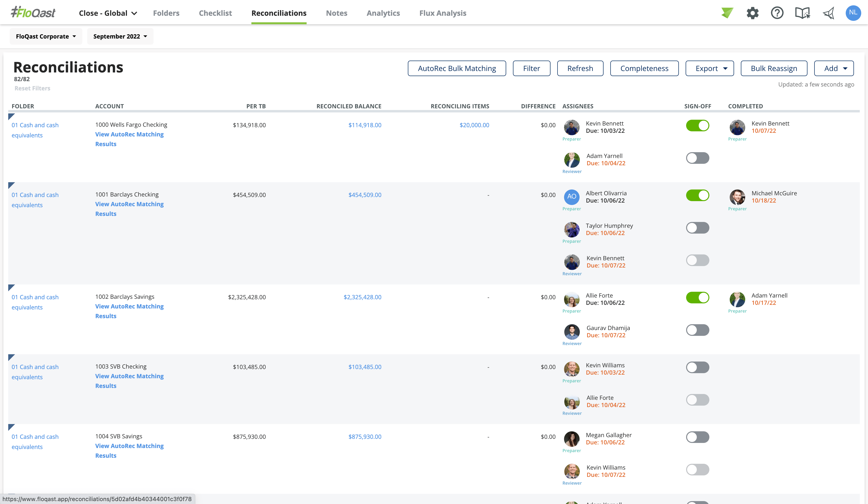
Task: Click the paper plane announcements icon
Action: [828, 13]
